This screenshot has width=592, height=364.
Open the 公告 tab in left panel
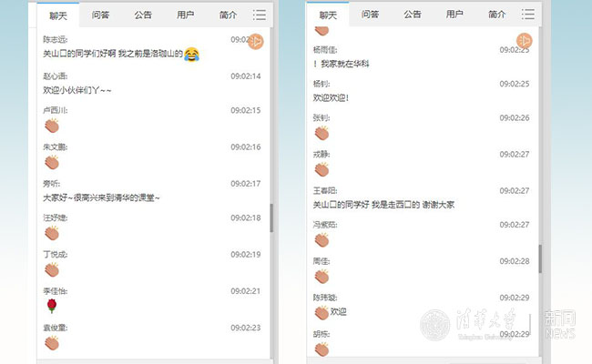coord(144,15)
